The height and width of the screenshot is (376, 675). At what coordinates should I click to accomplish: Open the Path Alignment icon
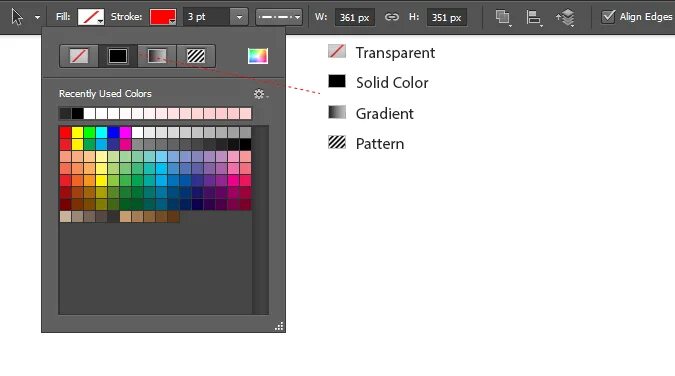point(534,18)
